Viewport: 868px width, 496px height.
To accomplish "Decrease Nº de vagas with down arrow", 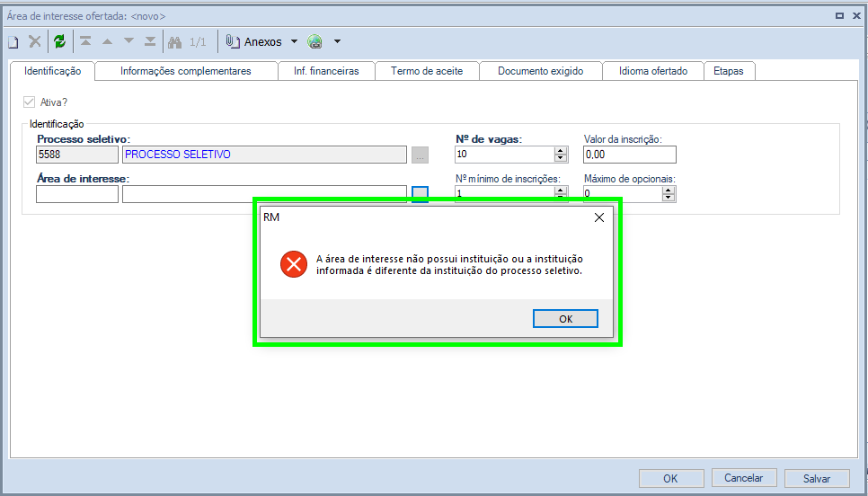I will click(561, 158).
